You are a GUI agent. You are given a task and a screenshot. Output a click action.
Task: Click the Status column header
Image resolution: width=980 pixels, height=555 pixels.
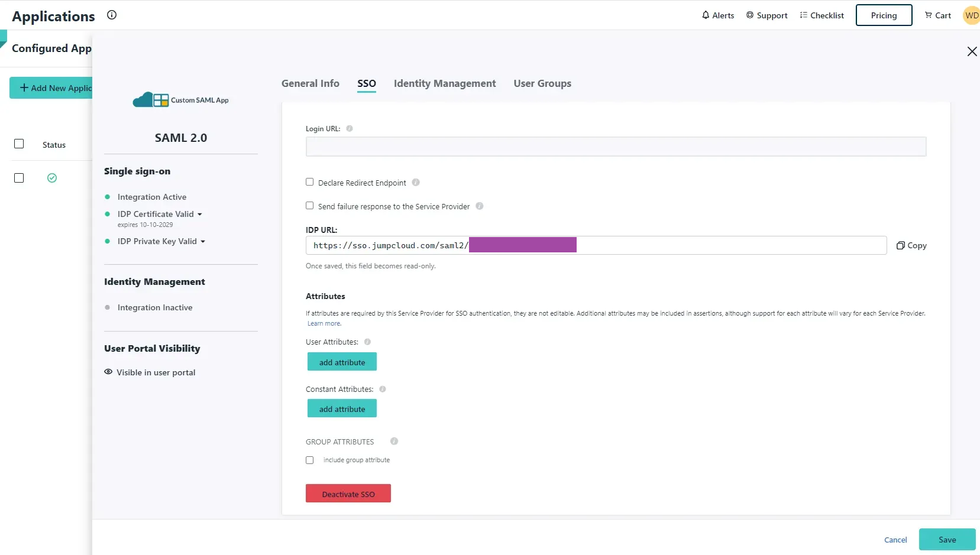(54, 145)
